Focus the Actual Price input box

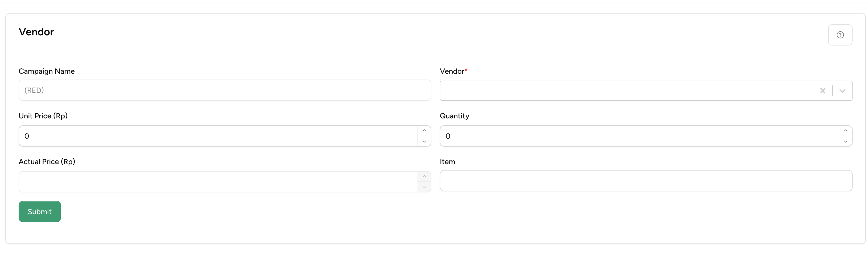(202, 182)
